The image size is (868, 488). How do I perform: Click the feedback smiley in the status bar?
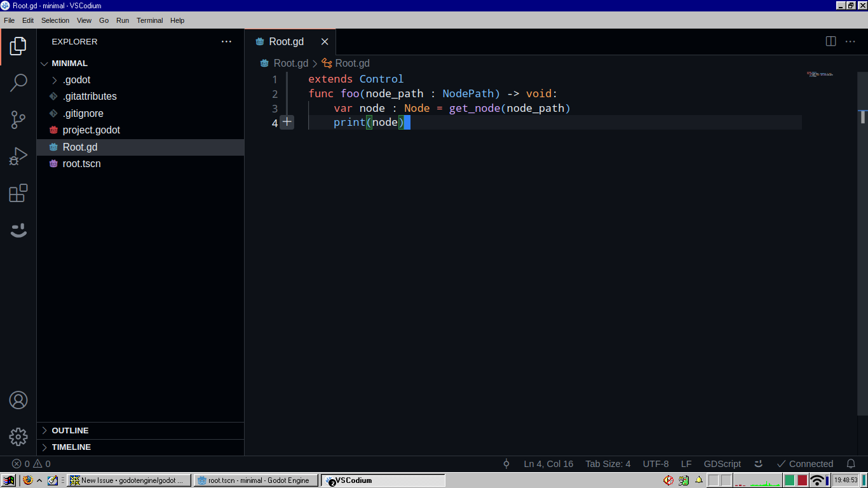tap(18, 230)
